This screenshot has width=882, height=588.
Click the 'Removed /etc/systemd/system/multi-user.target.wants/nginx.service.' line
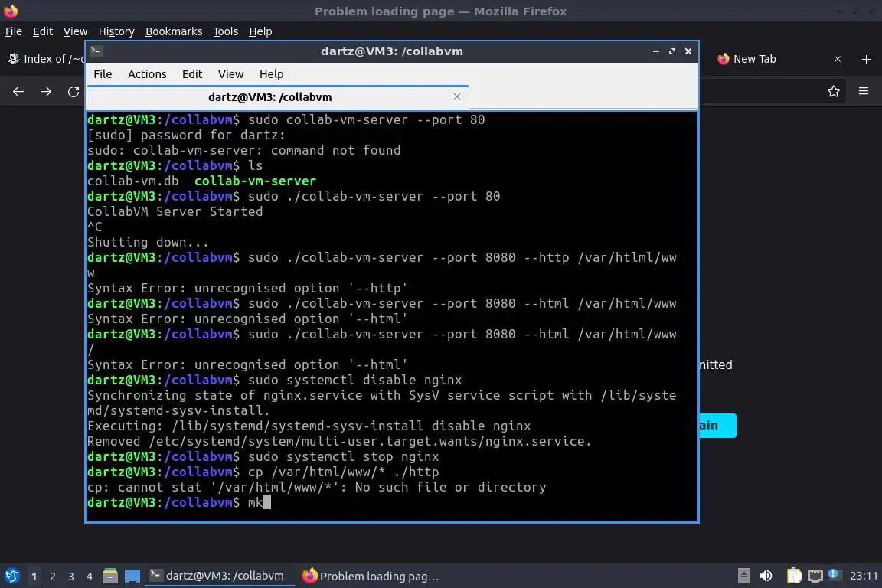click(340, 441)
